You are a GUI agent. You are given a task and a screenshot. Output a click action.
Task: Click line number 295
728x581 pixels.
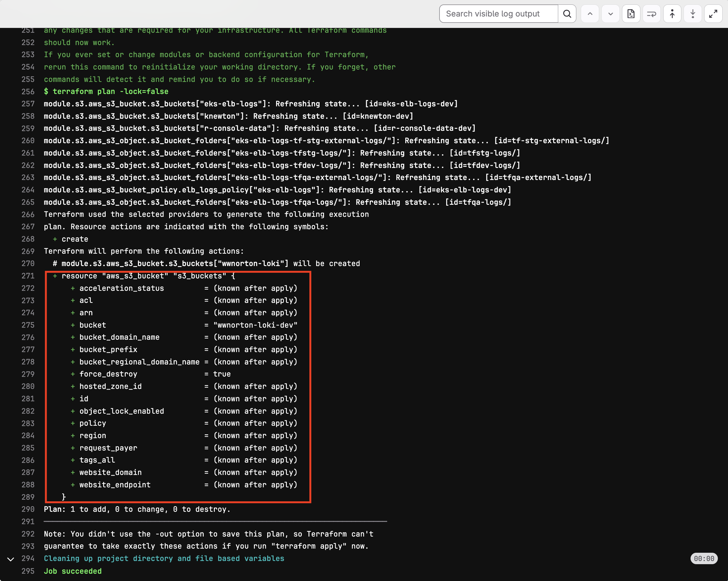(x=28, y=571)
